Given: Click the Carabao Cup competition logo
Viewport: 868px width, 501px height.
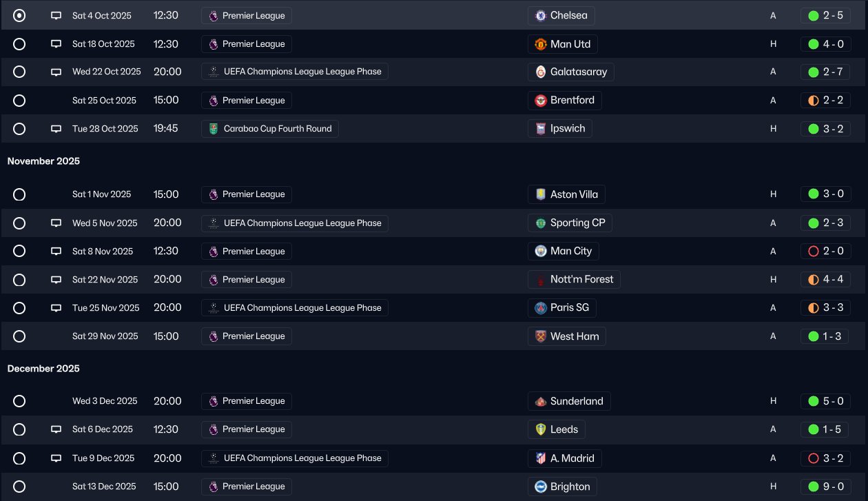Looking at the screenshot, I should [214, 129].
